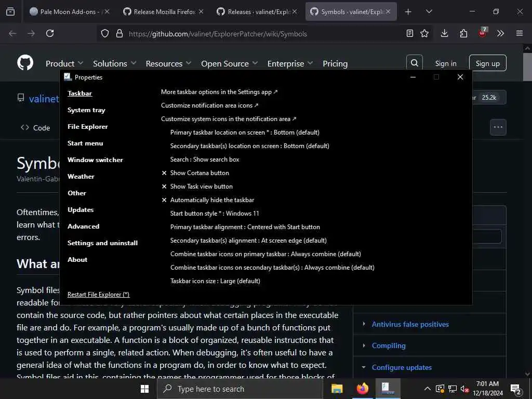This screenshot has width=532, height=399.
Task: Click the padlock site info icon
Action: [x=119, y=33]
